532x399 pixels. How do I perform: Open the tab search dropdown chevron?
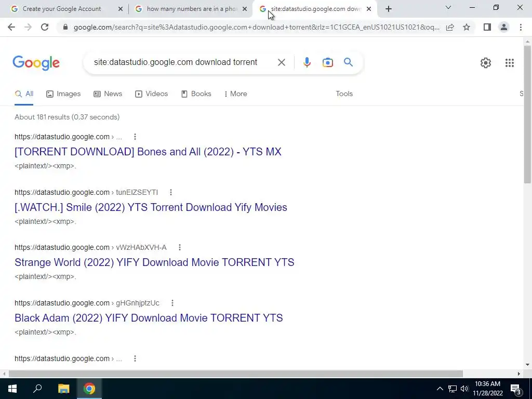(x=448, y=7)
